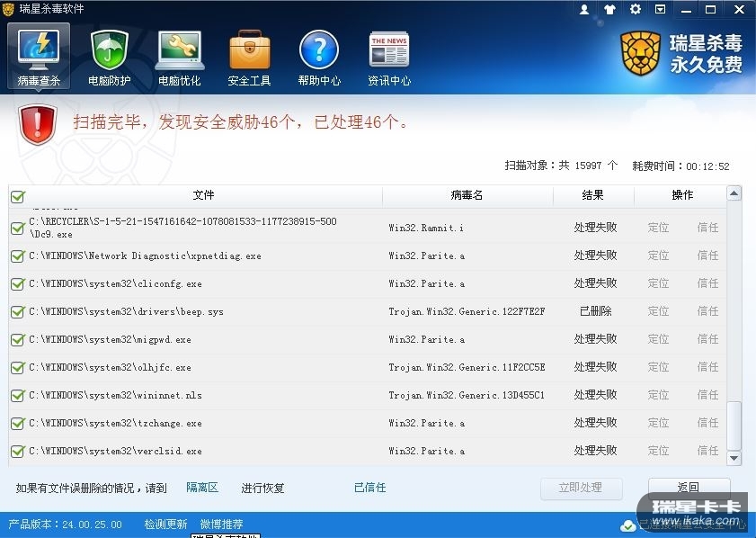Toggle the select-all checkbox in table header

tap(18, 196)
